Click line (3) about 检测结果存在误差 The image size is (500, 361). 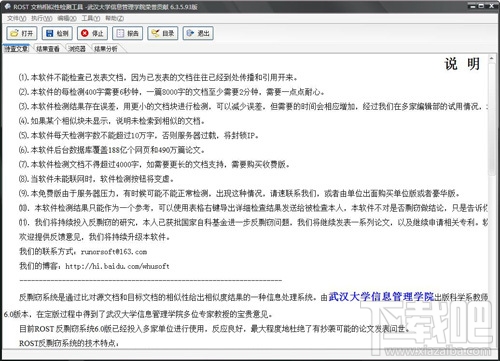253,106
